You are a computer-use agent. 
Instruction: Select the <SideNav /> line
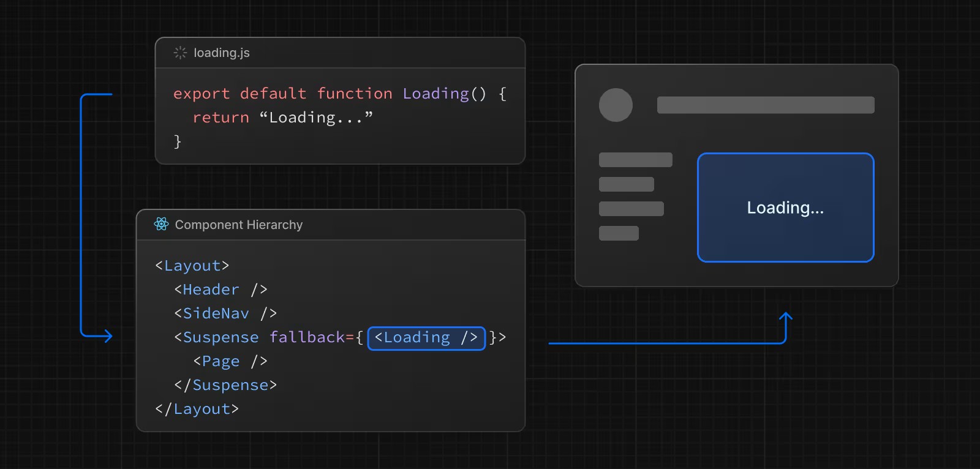225,313
